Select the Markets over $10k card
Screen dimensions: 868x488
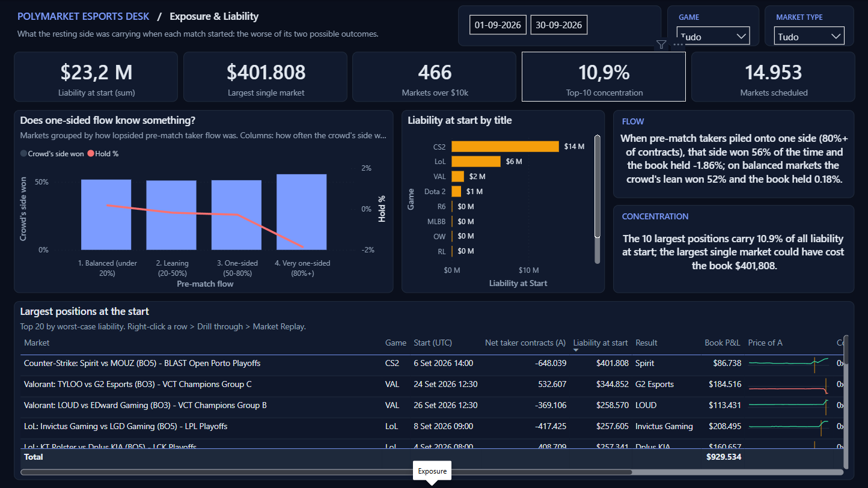[x=435, y=77]
